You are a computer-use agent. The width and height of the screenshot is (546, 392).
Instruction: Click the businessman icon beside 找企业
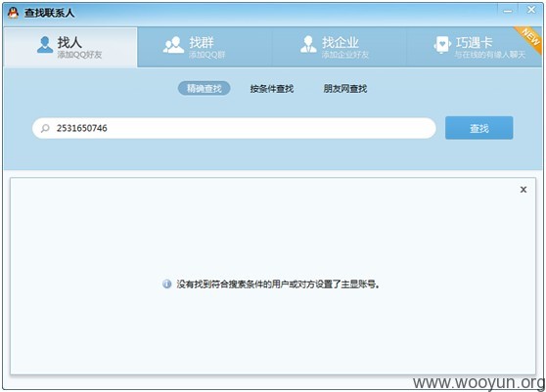pos(308,45)
